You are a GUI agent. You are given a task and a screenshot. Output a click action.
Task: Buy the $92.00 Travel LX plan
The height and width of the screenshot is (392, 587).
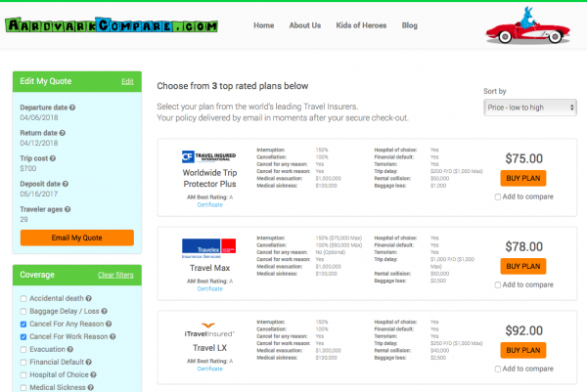[523, 350]
